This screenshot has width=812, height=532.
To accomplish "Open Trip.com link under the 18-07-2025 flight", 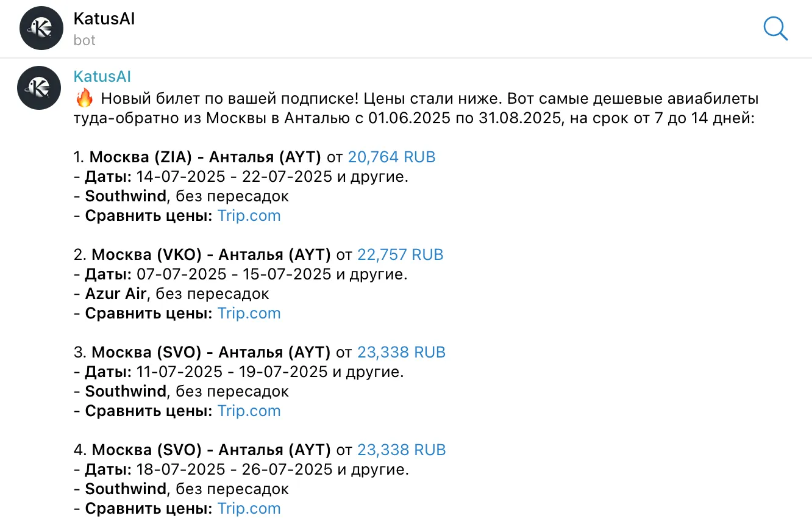I will coord(249,508).
